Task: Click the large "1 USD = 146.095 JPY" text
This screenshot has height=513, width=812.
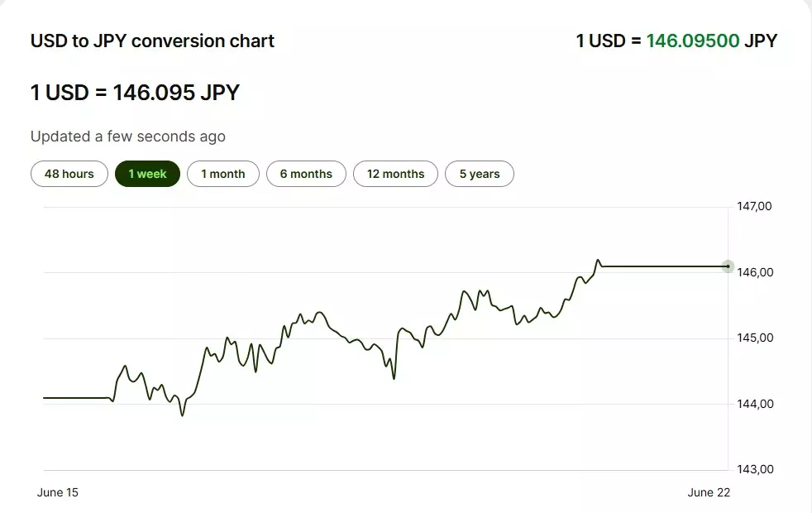Action: [x=135, y=92]
